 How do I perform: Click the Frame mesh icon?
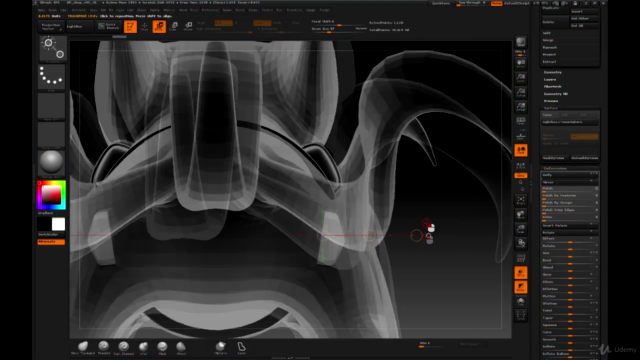[x=521, y=200]
